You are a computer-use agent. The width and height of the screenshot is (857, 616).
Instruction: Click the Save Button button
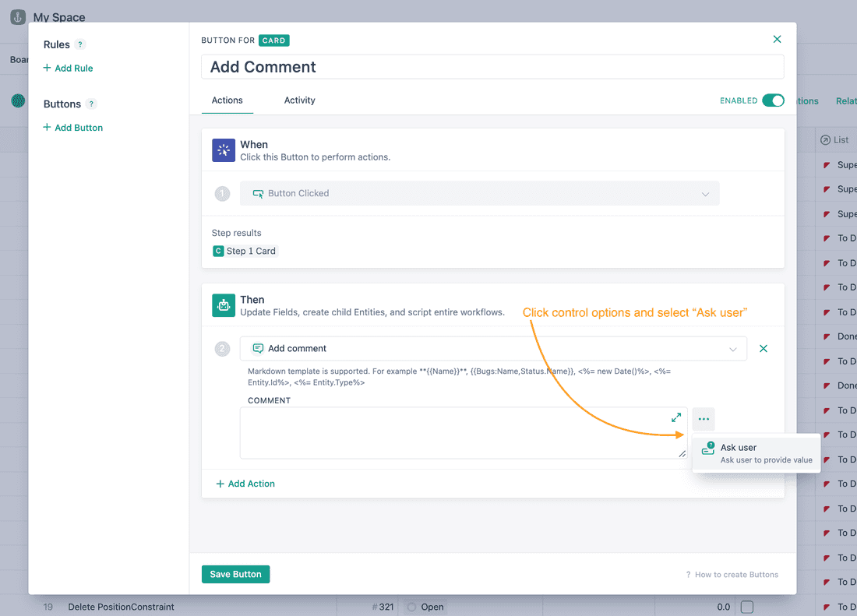[x=235, y=574]
